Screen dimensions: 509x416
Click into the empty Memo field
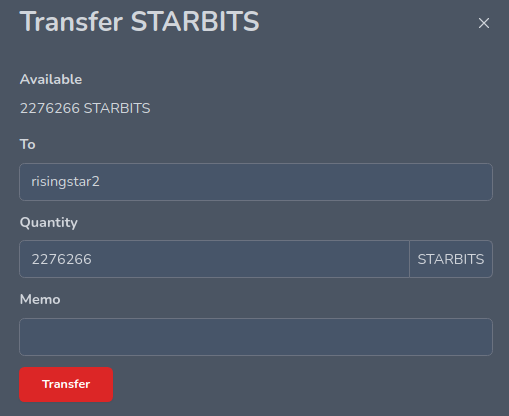[x=256, y=337]
